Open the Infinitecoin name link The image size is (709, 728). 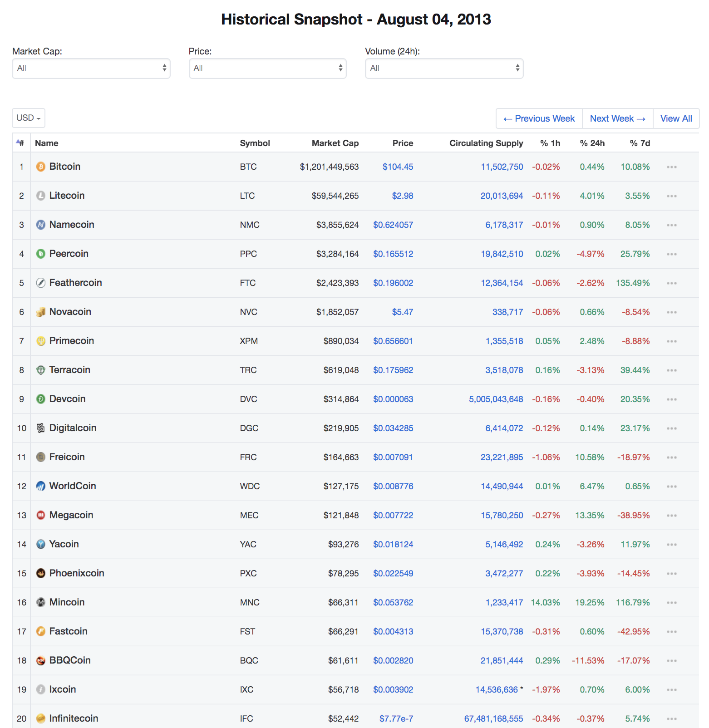[x=74, y=718]
